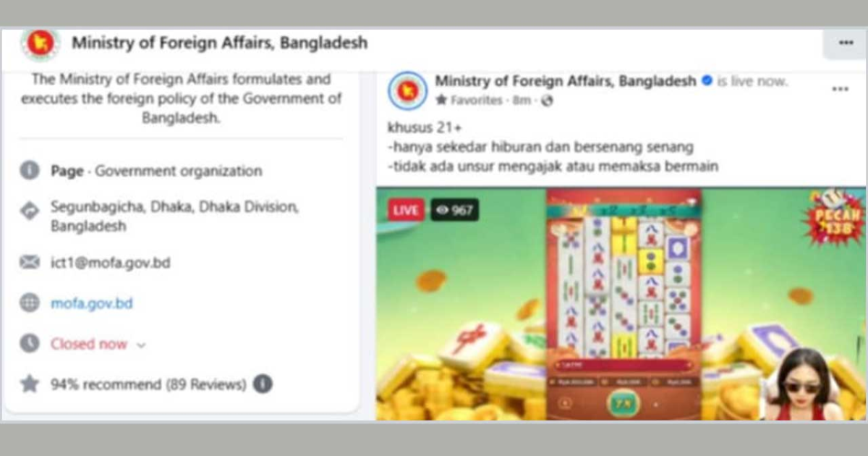The image size is (868, 456).
Task: Click the Favorites star icon
Action: point(441,101)
